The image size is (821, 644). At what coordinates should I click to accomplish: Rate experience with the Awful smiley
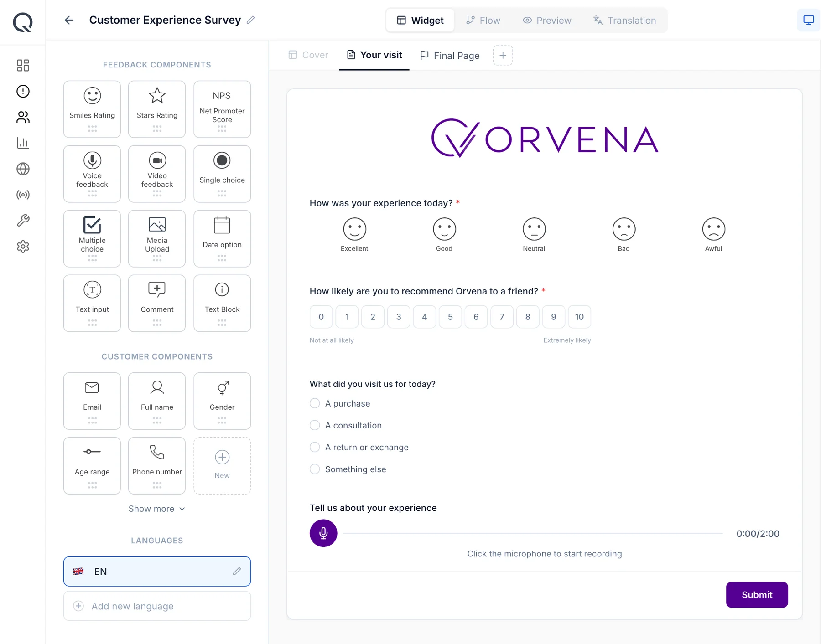714,229
